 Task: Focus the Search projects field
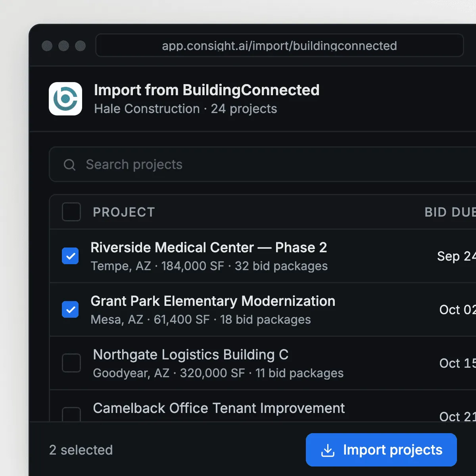coord(263,164)
